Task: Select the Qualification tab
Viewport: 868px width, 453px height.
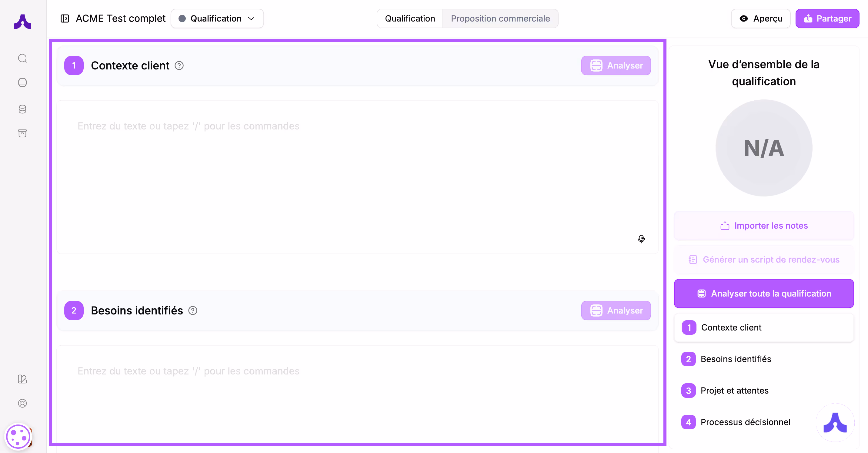Action: pos(410,18)
